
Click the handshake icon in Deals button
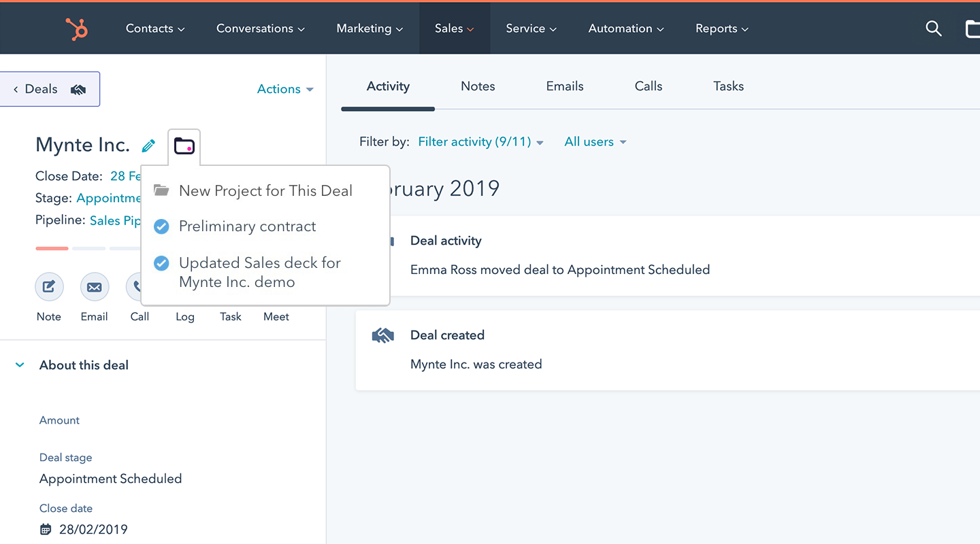78,89
